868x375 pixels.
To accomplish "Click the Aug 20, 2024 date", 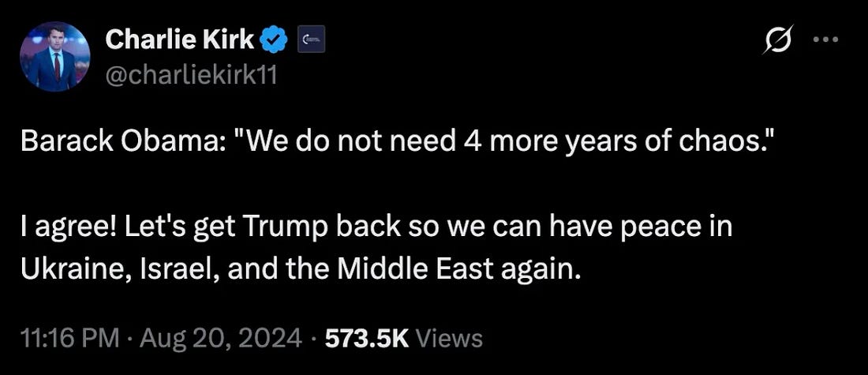I will (x=219, y=339).
